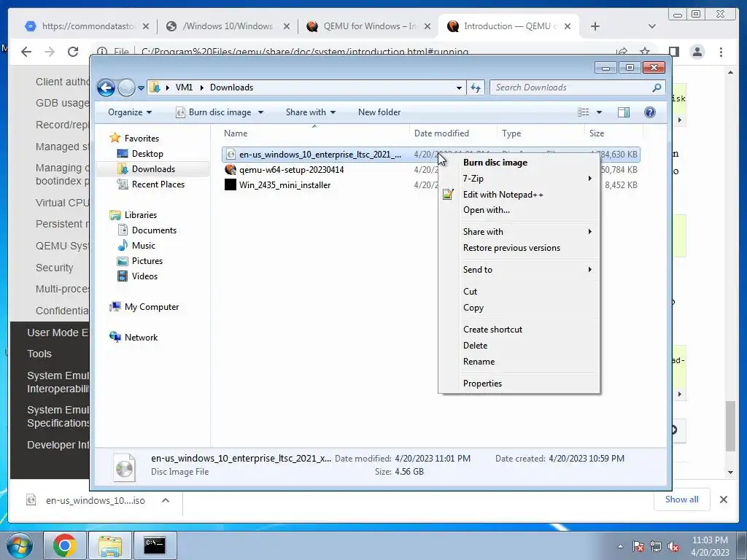This screenshot has height=560, width=747.
Task: Click Show all downloads
Action: point(682,499)
